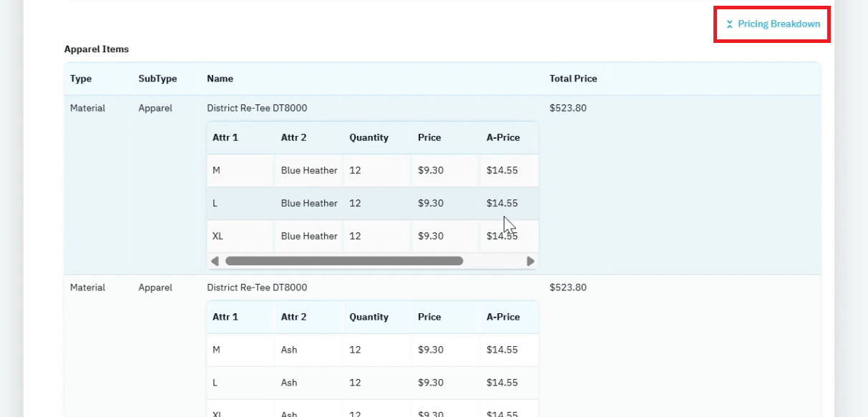The width and height of the screenshot is (868, 417).
Task: Click Material type in first item row
Action: 87,108
